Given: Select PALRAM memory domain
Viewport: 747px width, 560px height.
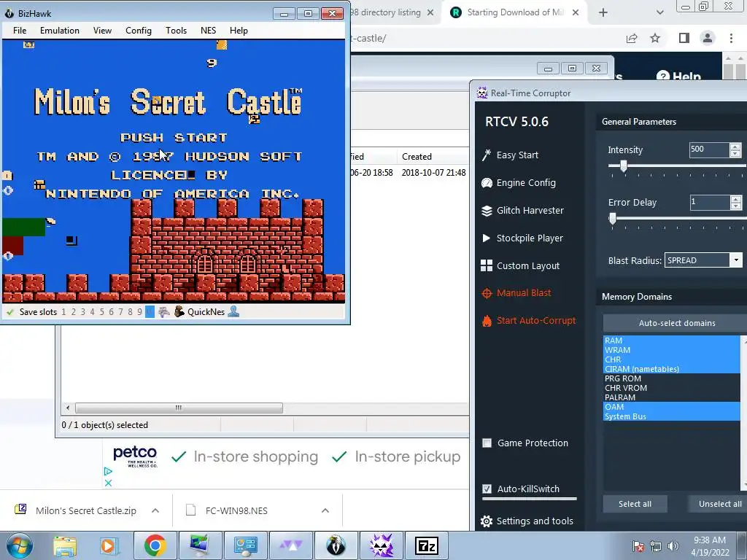Looking at the screenshot, I should point(672,397).
